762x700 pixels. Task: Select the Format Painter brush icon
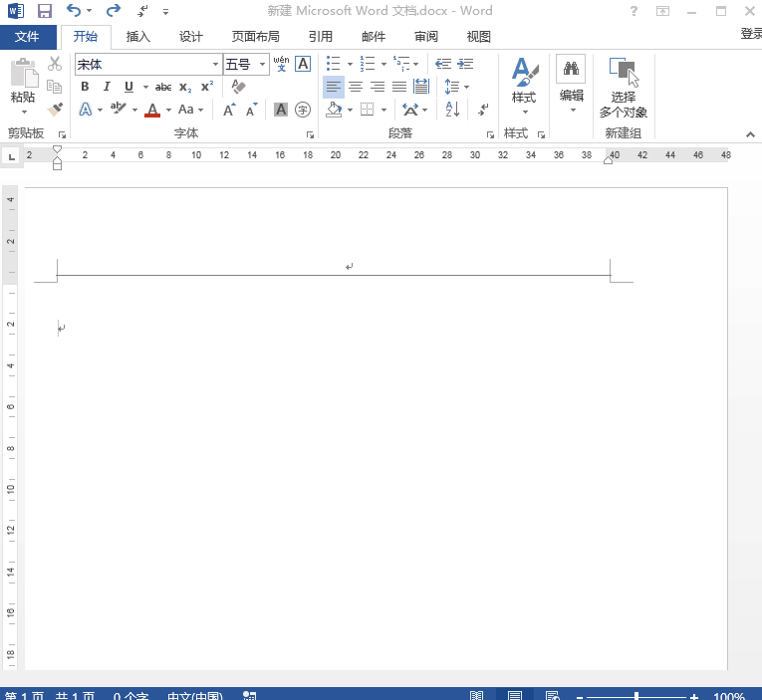pos(55,110)
